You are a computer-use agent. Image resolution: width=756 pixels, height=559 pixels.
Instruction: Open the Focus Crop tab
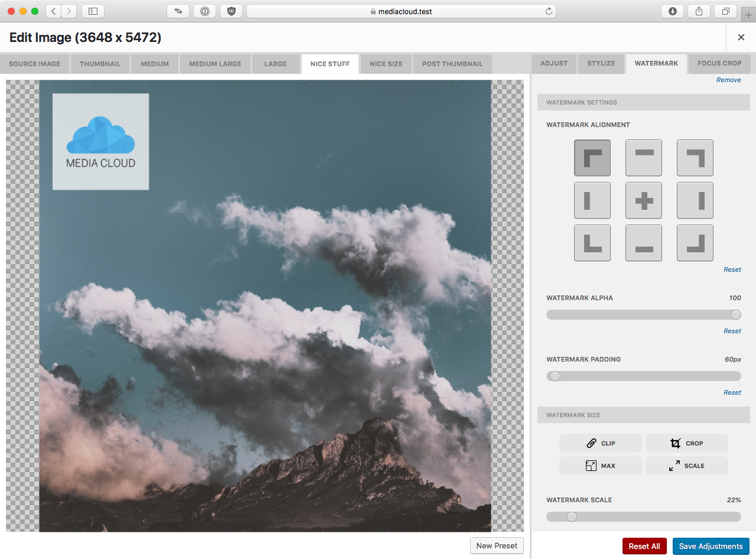pyautogui.click(x=719, y=63)
